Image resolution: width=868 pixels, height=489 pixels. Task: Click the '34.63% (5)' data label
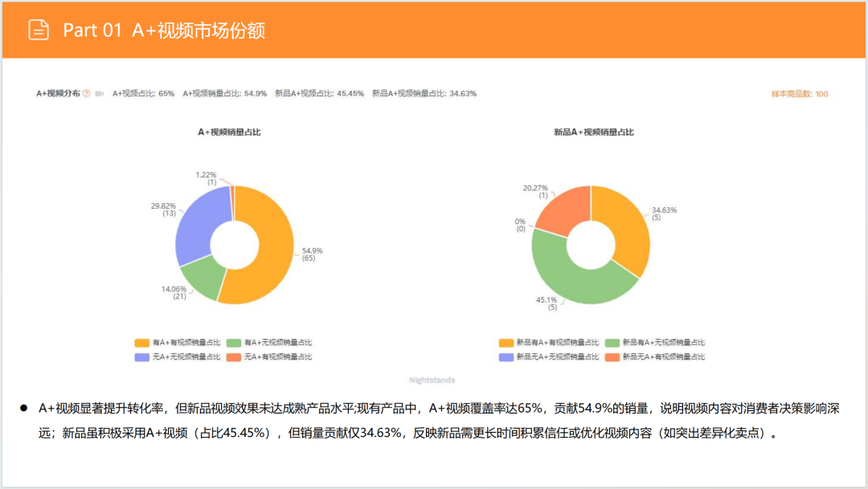pyautogui.click(x=664, y=214)
